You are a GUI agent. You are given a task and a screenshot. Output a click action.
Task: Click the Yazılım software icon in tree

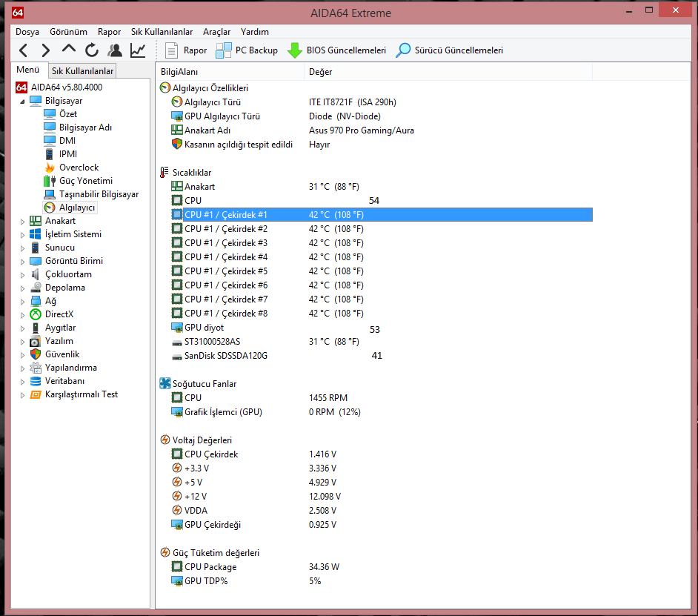click(x=36, y=341)
